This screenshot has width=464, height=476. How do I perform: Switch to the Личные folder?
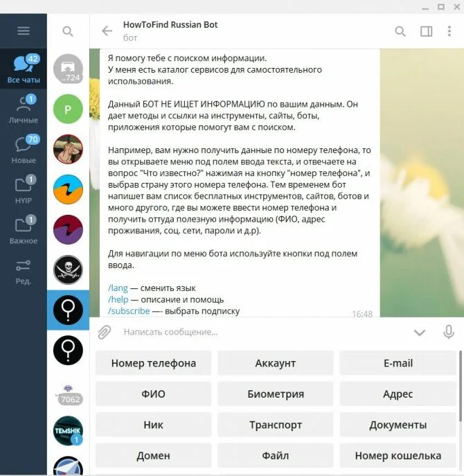pyautogui.click(x=24, y=109)
